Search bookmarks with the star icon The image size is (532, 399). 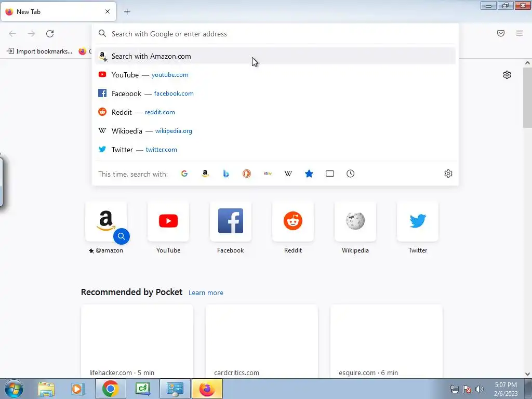click(x=309, y=174)
